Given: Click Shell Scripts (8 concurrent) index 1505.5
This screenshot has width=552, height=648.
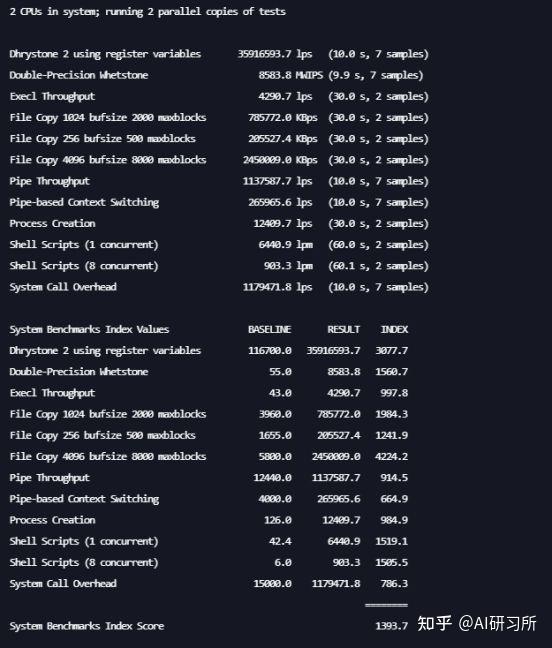Looking at the screenshot, I should pos(391,562).
